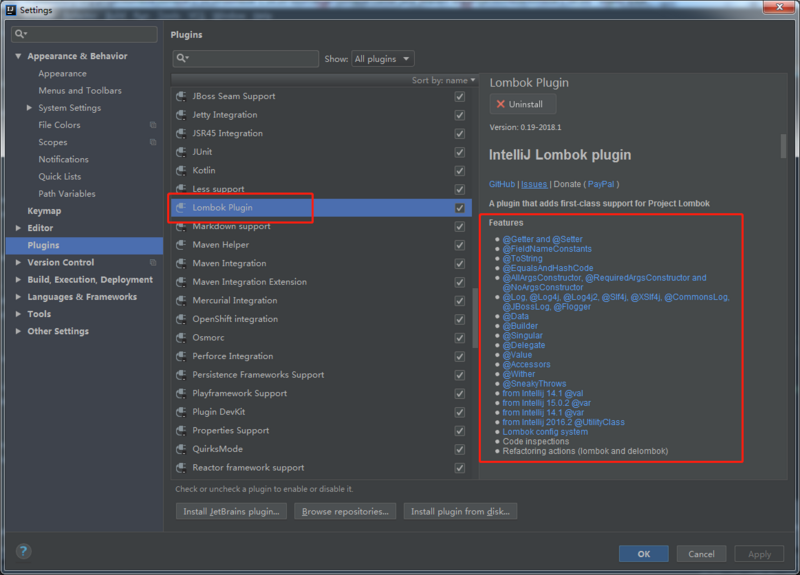
Task: Open the Show All plugins dropdown
Action: [383, 59]
